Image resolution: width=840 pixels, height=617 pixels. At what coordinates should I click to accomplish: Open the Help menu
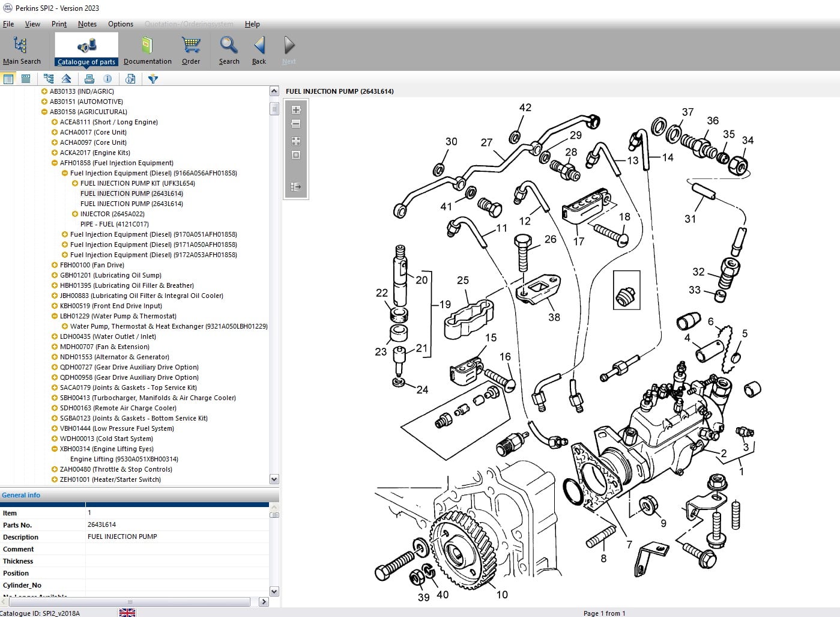(252, 24)
